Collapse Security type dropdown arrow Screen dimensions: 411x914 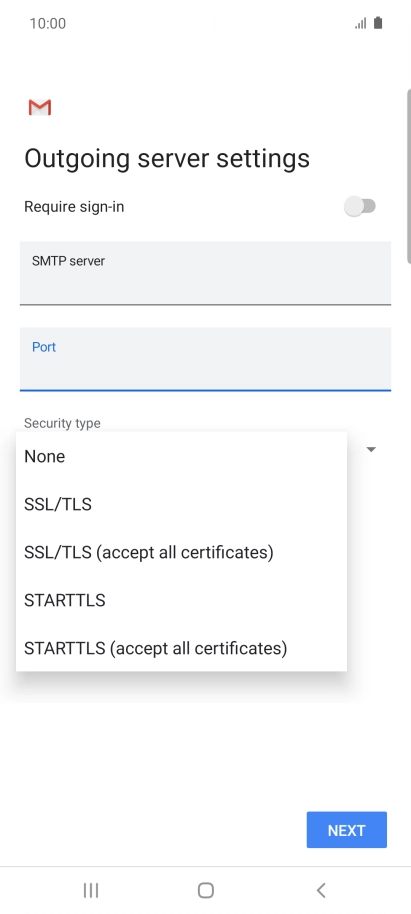click(371, 449)
